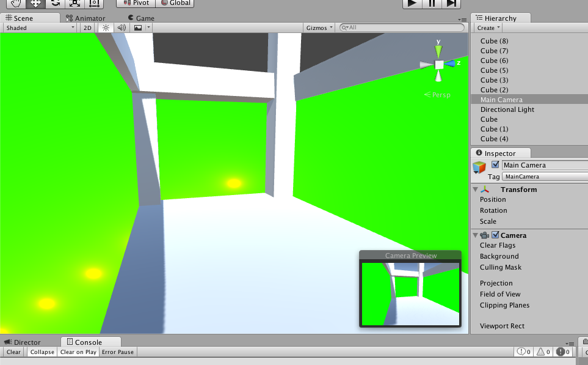Screen dimensions: 588x365
Task: Open scene effects options arrow
Action: tap(148, 28)
